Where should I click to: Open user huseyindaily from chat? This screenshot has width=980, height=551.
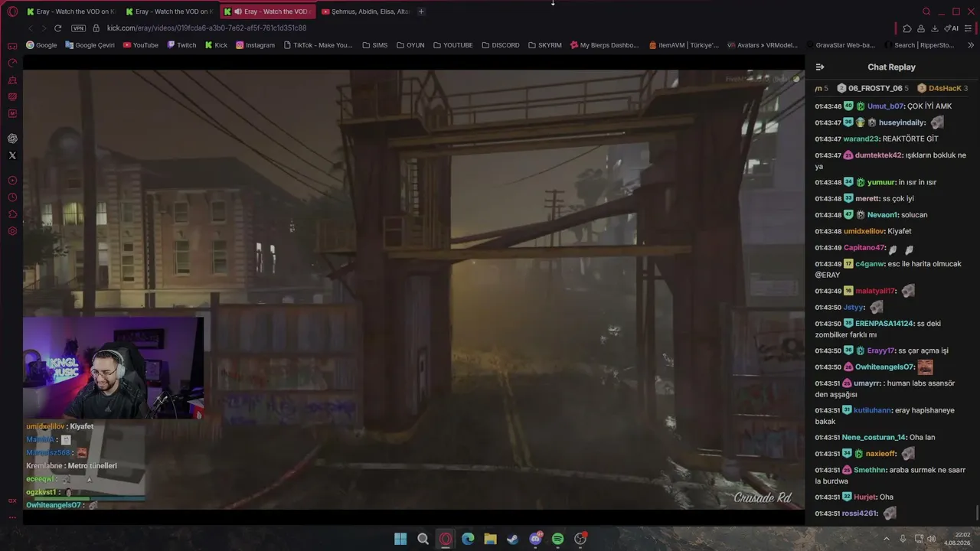click(902, 122)
